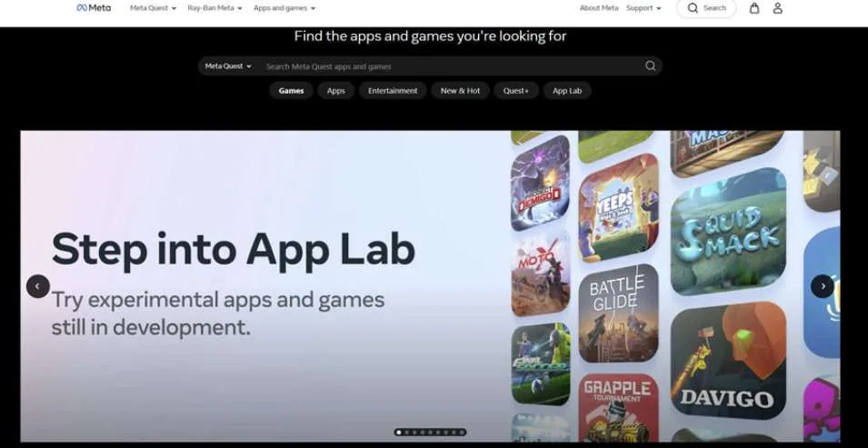Image resolution: width=868 pixels, height=448 pixels.
Task: Select the Apps category pill
Action: point(335,91)
